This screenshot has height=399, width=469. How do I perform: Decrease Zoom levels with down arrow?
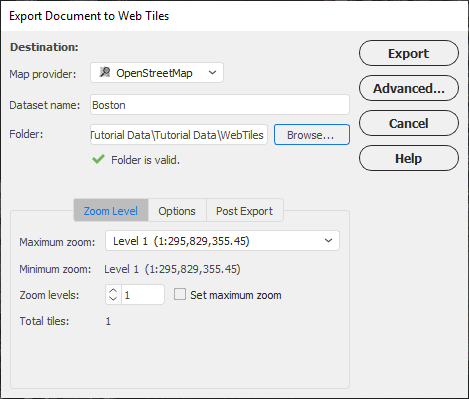coord(113,299)
